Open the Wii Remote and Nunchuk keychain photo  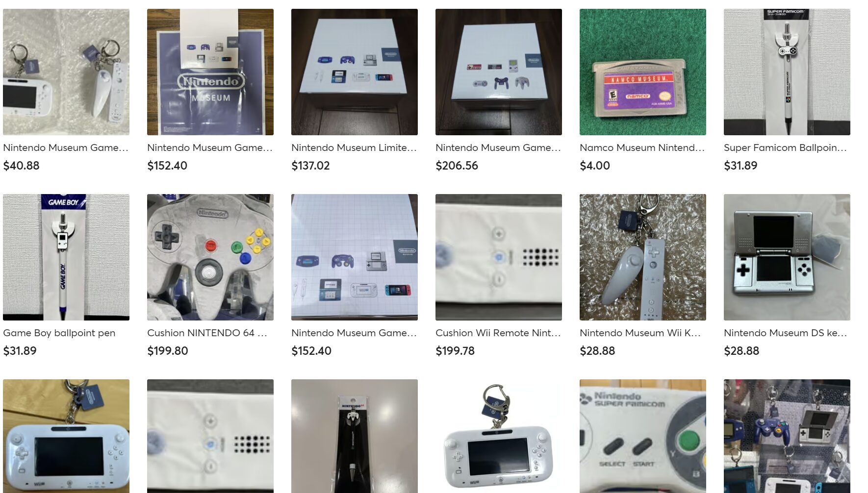tap(642, 257)
